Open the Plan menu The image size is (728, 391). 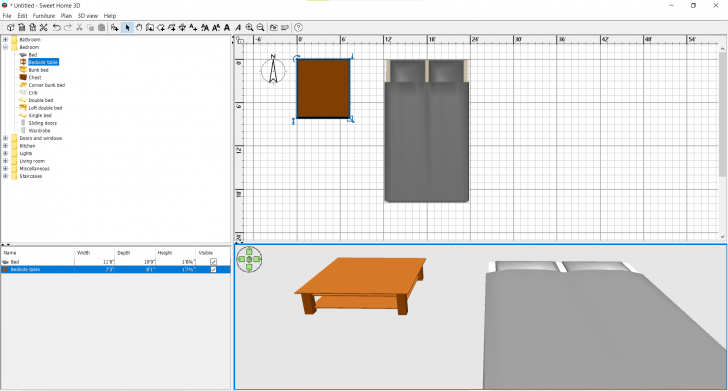click(66, 16)
